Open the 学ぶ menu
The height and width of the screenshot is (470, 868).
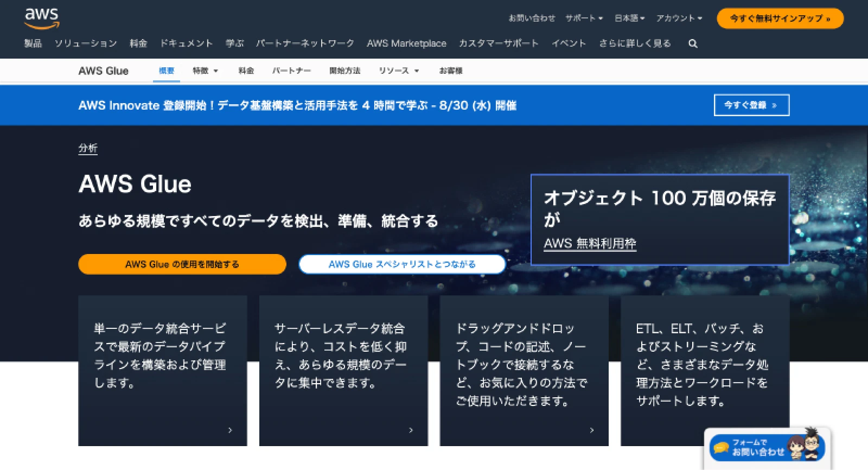[x=235, y=43]
